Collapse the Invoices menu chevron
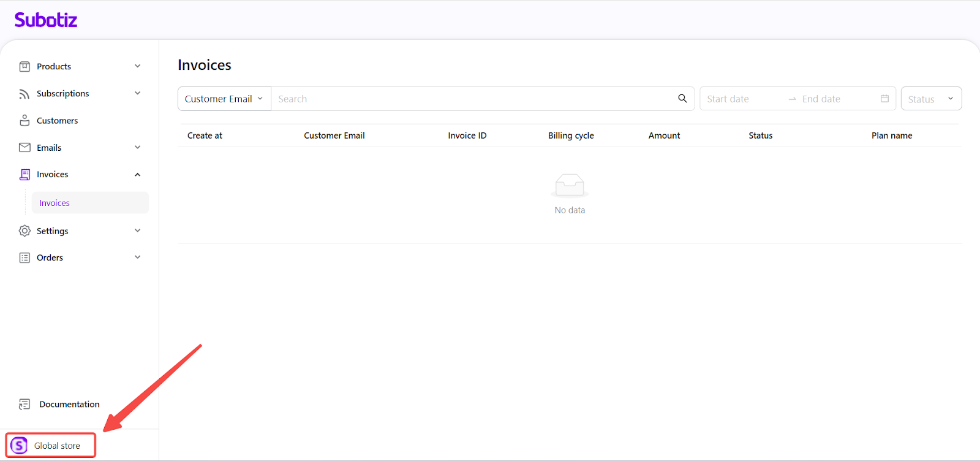Image resolution: width=980 pixels, height=461 pixels. click(138, 175)
